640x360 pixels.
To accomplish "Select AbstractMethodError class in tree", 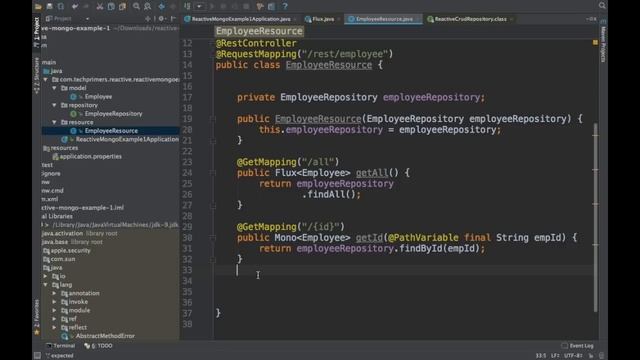I will 104,336.
